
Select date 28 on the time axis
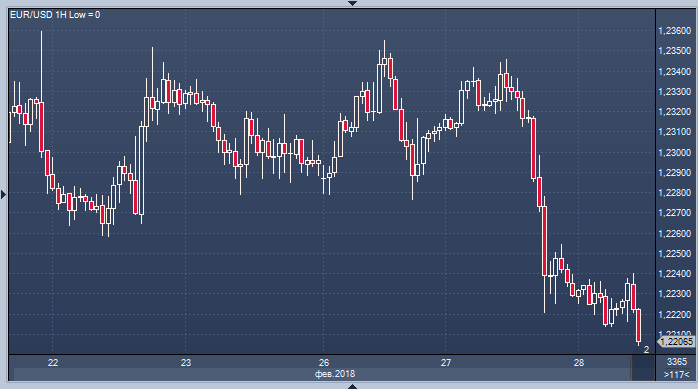pos(578,363)
